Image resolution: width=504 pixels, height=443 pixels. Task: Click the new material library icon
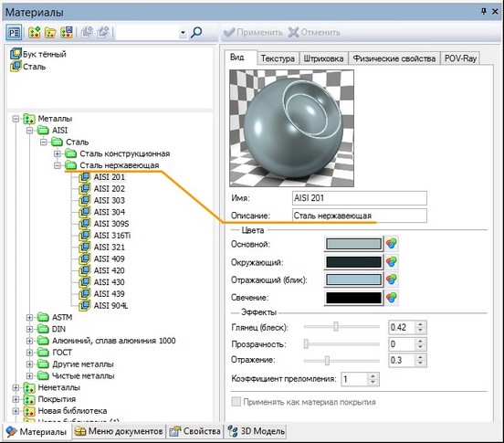[x=35, y=33]
